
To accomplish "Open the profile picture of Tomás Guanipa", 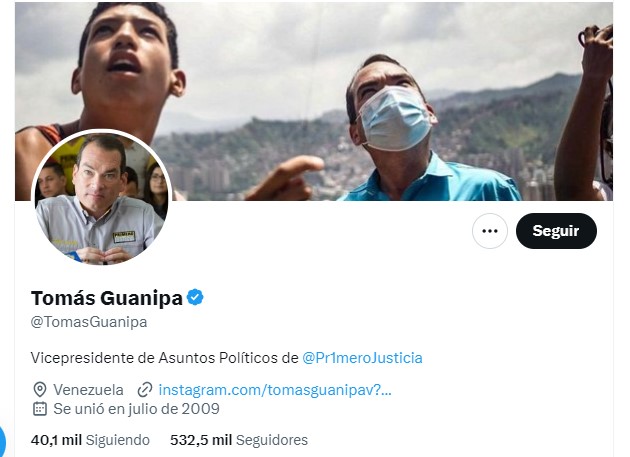I will (x=102, y=198).
